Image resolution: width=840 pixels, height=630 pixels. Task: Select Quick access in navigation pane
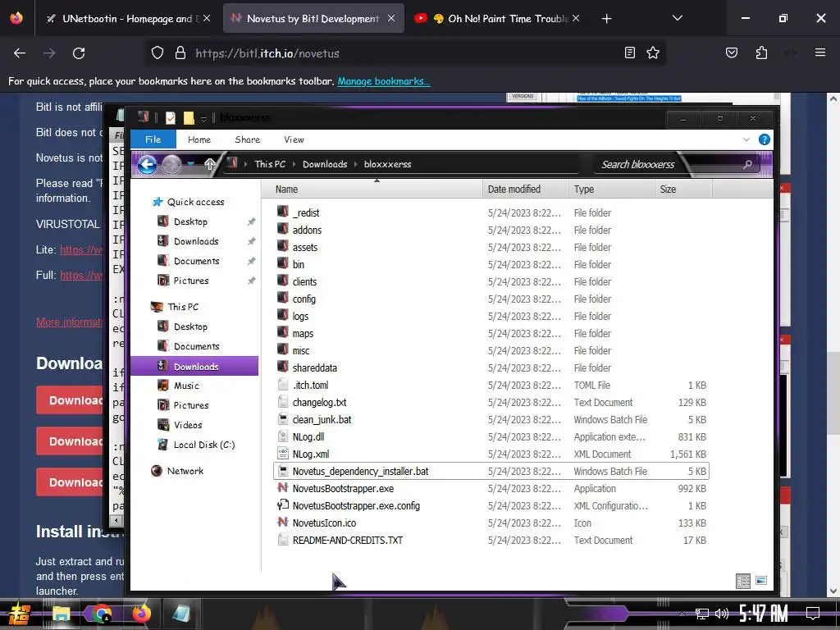click(x=195, y=202)
